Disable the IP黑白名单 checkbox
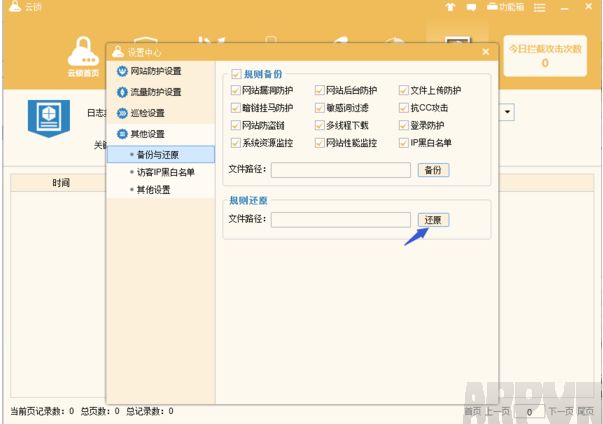603x424 pixels. coord(404,143)
